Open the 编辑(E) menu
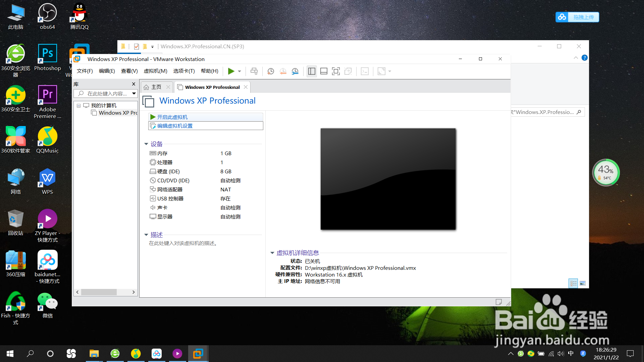Image resolution: width=644 pixels, height=362 pixels. [107, 71]
